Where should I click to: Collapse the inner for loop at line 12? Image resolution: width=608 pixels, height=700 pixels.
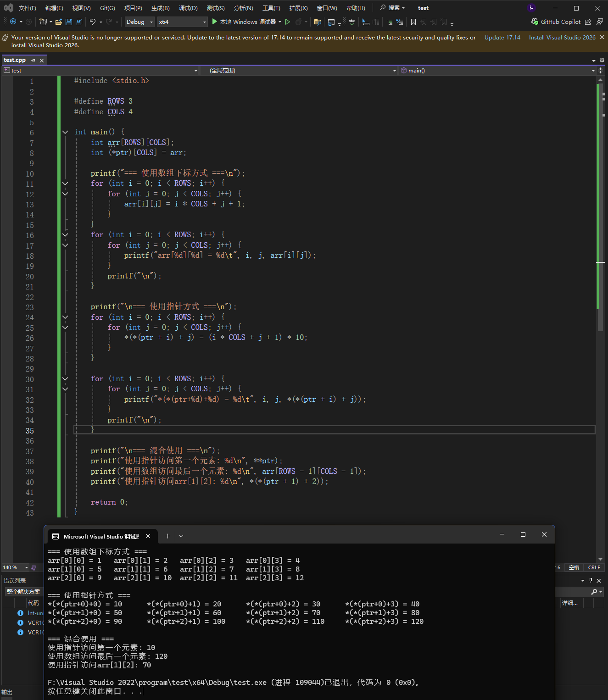click(65, 194)
